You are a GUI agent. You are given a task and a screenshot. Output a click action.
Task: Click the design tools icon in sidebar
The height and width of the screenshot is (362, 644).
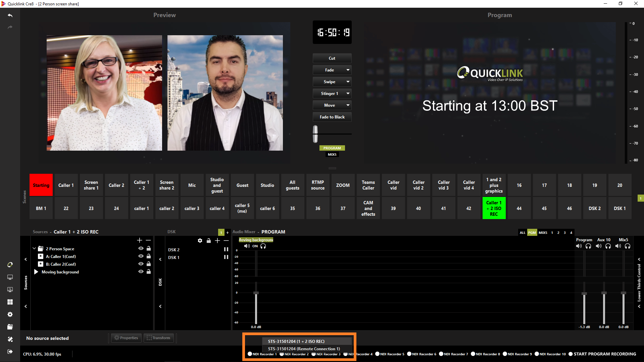pos(10,339)
